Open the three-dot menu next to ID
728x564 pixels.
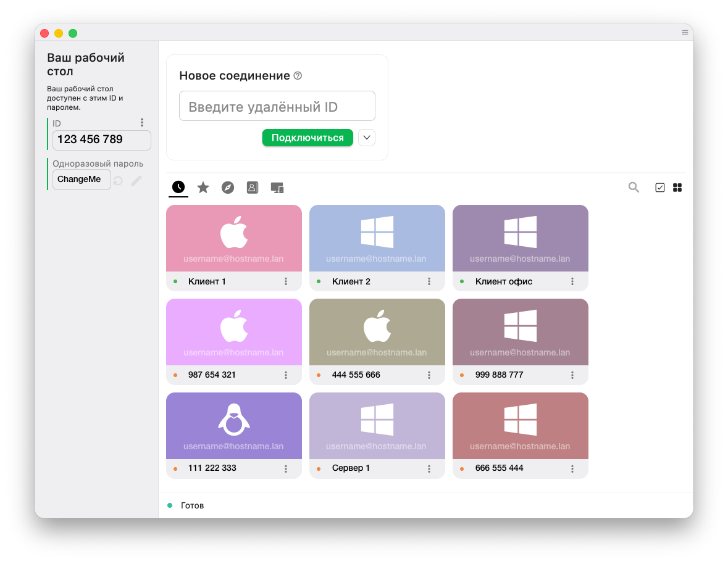[x=142, y=122]
